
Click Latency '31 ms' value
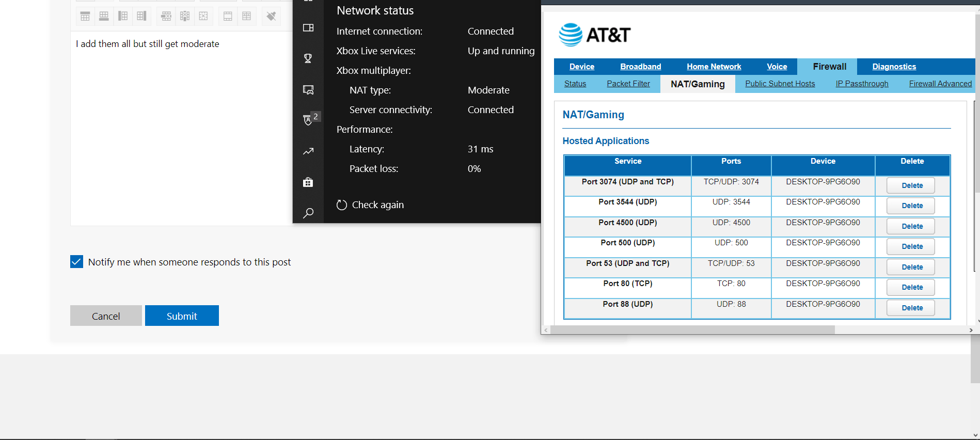(480, 149)
